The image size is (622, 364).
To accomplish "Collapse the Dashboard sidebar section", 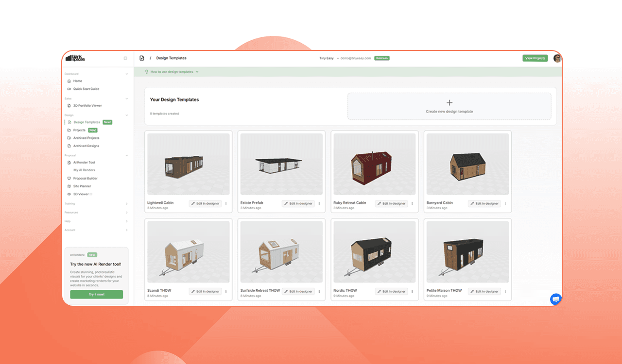I will [127, 74].
